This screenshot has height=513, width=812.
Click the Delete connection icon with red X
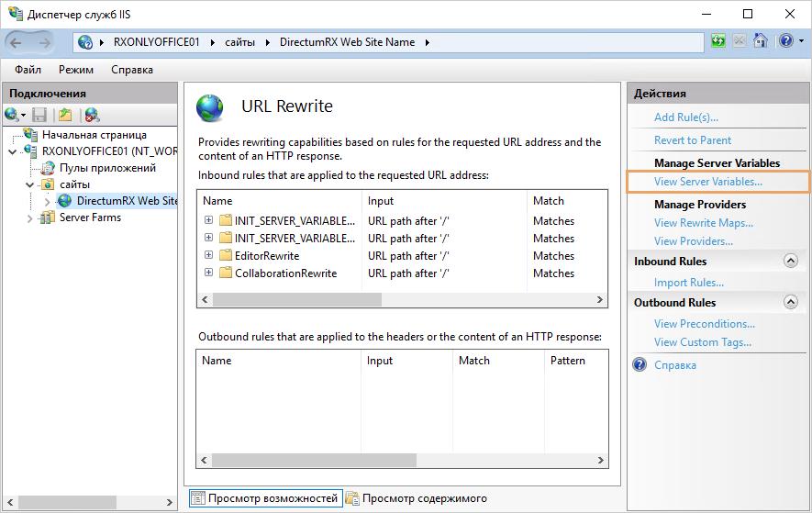point(92,115)
